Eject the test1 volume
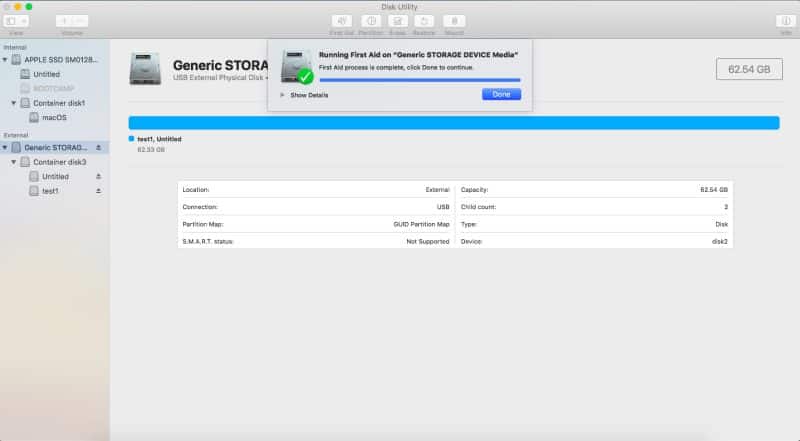The width and height of the screenshot is (800, 441). click(98, 191)
